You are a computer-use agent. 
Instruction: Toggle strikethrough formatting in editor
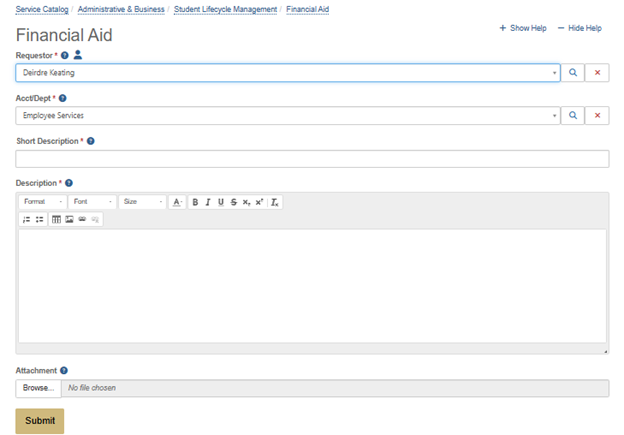click(x=234, y=202)
